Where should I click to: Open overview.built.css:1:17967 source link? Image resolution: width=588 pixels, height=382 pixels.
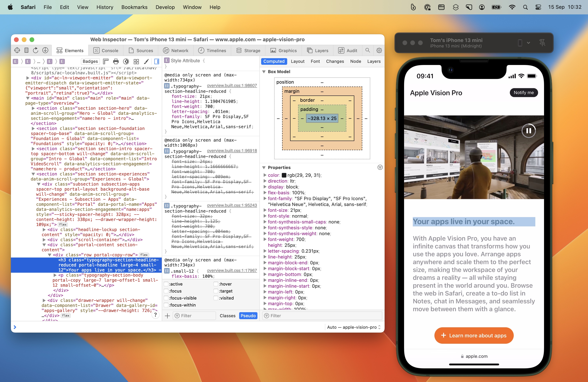point(232,271)
